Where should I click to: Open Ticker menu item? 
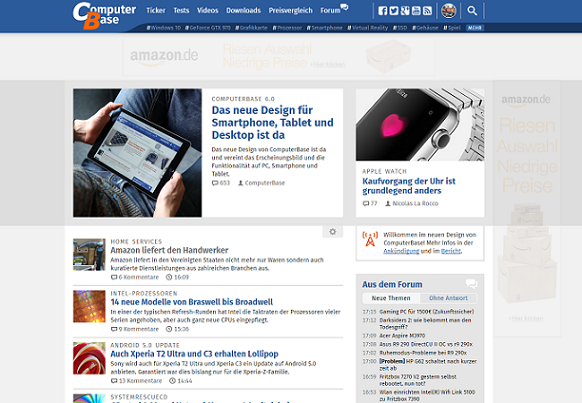[x=156, y=10]
